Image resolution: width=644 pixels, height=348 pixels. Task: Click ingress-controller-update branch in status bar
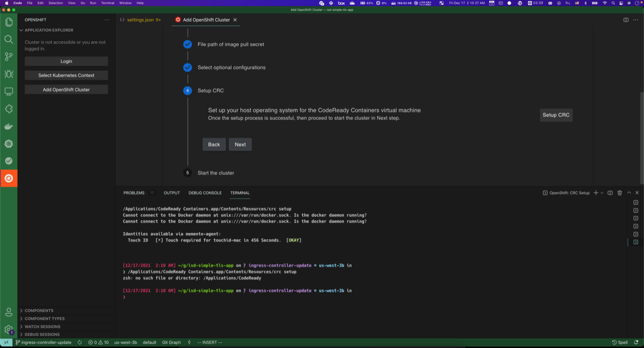43,342
